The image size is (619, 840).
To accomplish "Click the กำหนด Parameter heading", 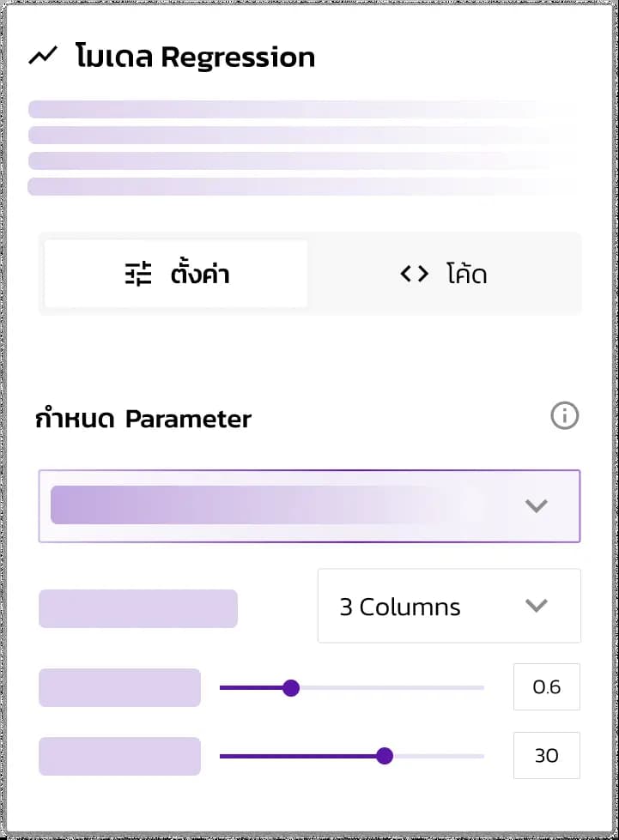I will pos(143,419).
